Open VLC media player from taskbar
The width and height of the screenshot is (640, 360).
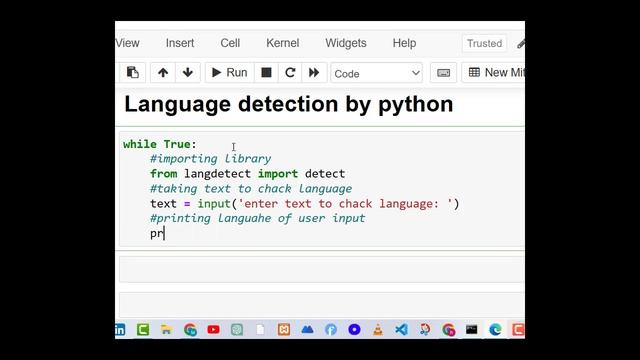click(x=378, y=329)
